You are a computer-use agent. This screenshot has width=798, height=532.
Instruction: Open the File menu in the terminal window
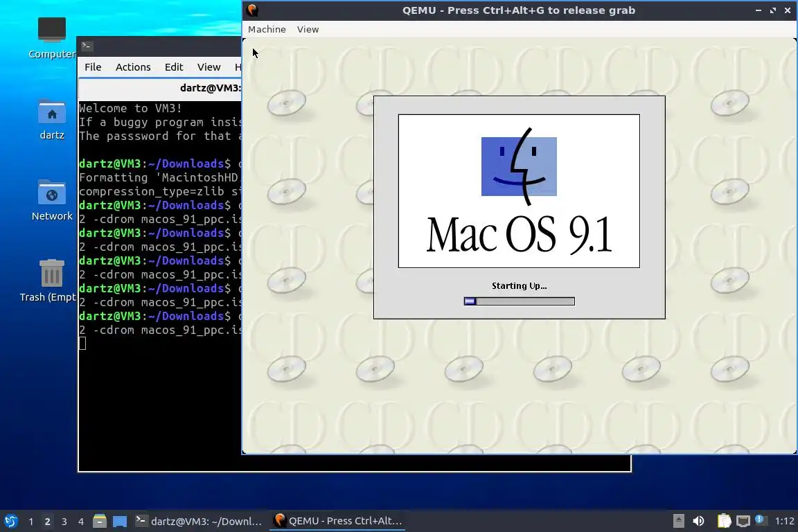pos(93,67)
